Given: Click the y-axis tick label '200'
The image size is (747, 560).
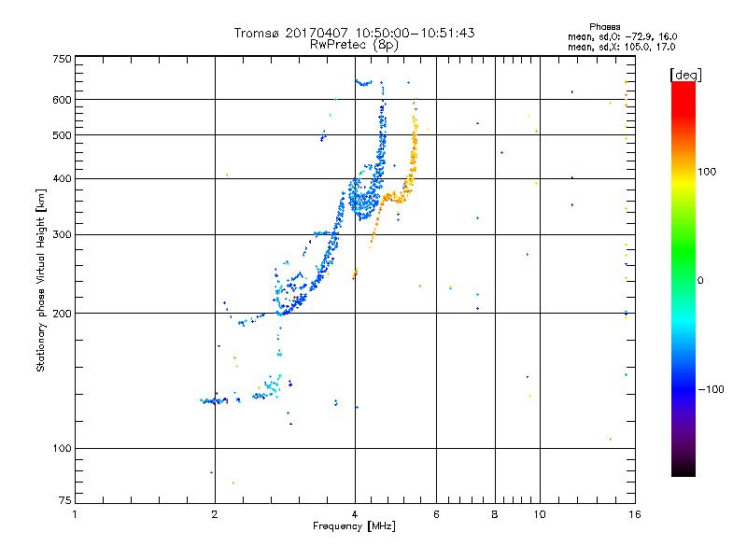Looking at the screenshot, I should tap(62, 314).
